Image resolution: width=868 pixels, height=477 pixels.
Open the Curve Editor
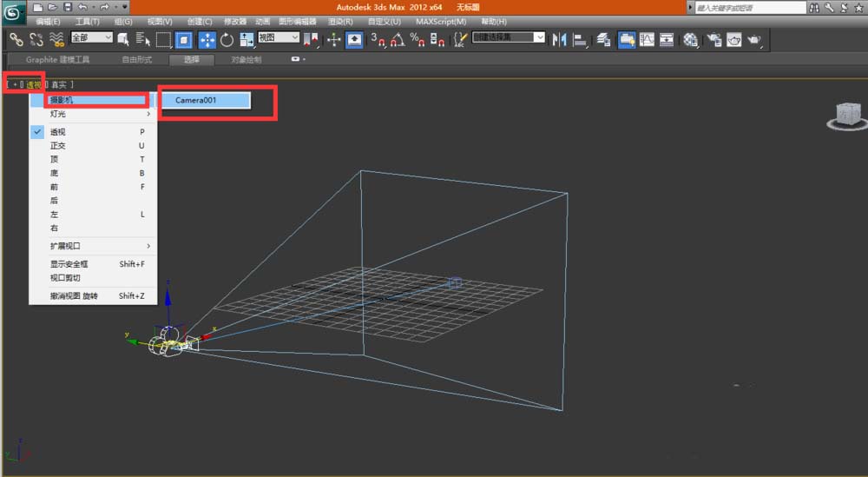647,39
